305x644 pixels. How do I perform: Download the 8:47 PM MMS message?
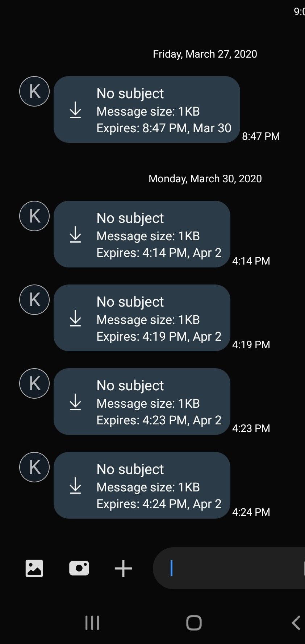click(75, 110)
